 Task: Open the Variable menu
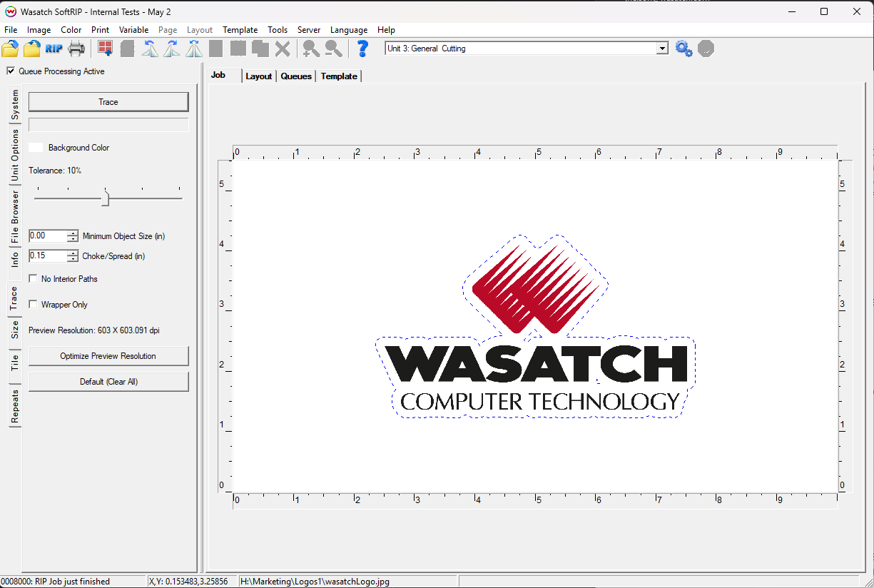click(x=134, y=30)
